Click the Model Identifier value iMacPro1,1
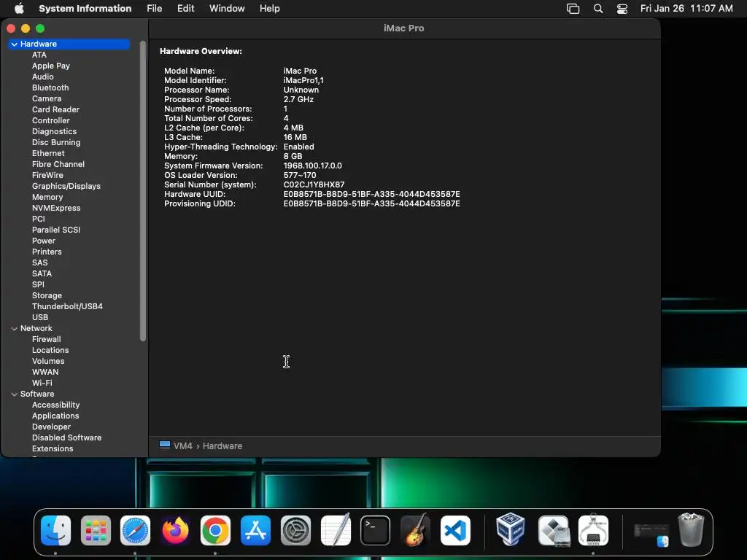 tap(303, 80)
